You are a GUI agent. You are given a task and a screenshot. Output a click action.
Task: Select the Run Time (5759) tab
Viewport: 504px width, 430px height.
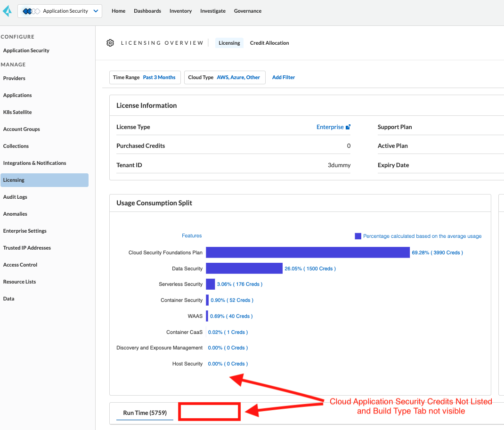[x=145, y=413]
